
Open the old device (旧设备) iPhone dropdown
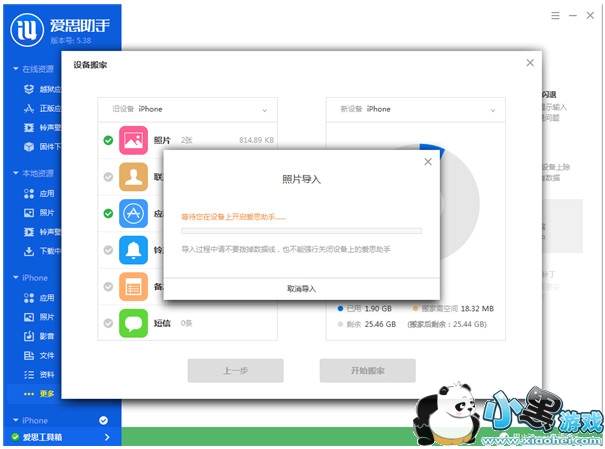click(x=188, y=110)
